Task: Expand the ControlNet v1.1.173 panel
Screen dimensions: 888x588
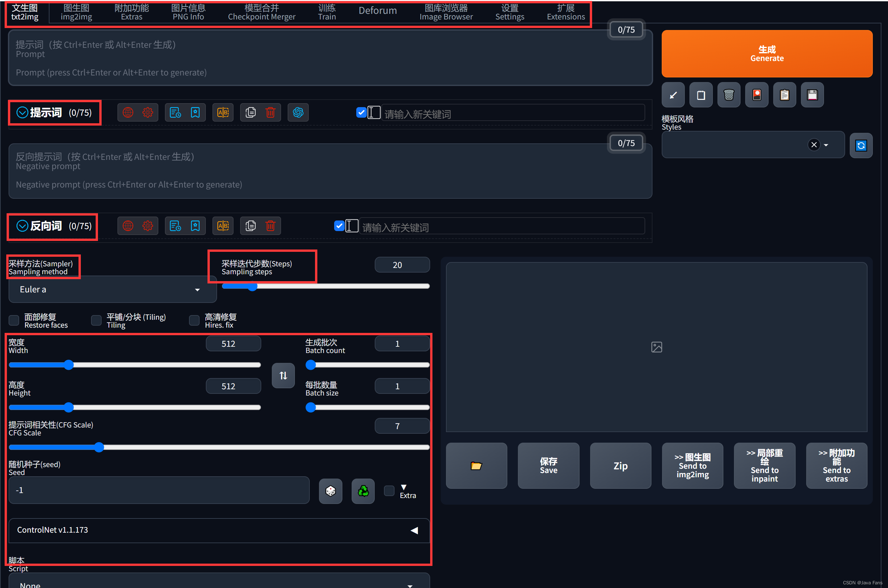Action: click(219, 530)
